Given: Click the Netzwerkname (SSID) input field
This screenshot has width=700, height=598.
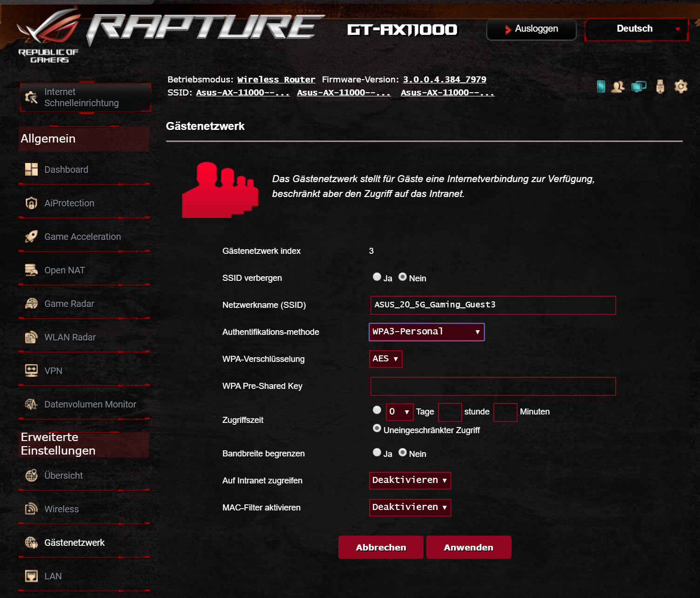Looking at the screenshot, I should click(x=493, y=305).
